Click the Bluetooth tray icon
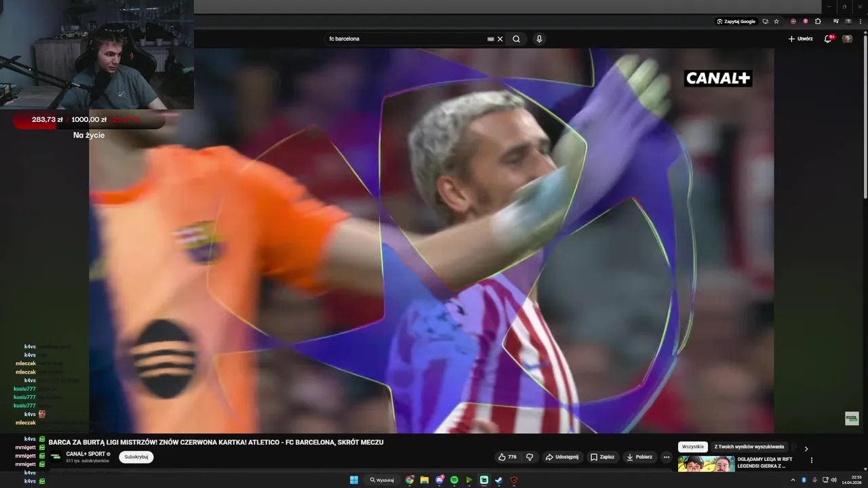The height and width of the screenshot is (488, 868). [x=804, y=480]
